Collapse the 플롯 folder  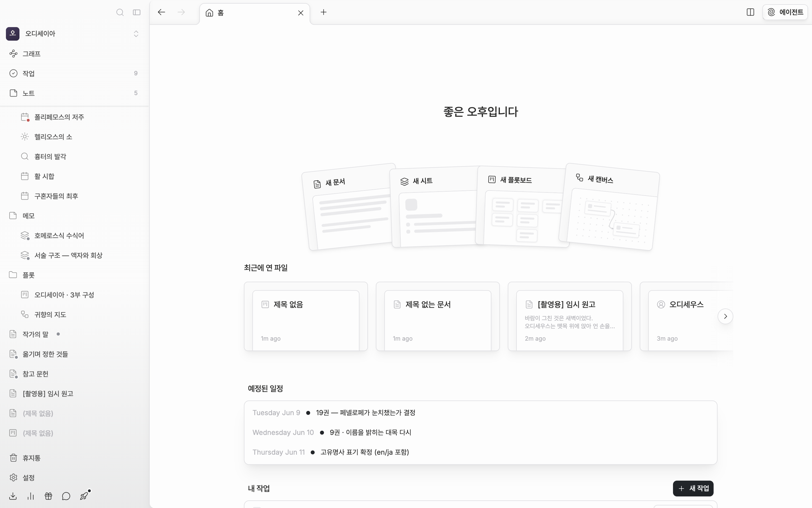[x=74, y=275]
